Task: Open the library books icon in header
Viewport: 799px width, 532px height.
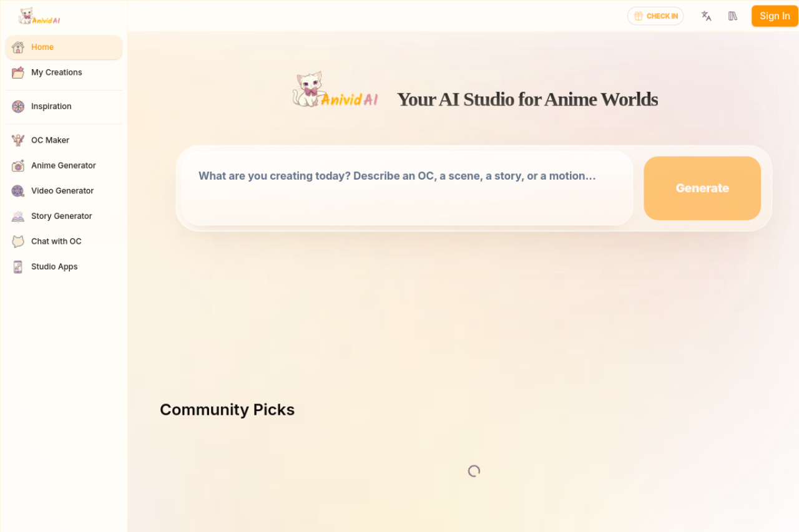Action: 733,16
